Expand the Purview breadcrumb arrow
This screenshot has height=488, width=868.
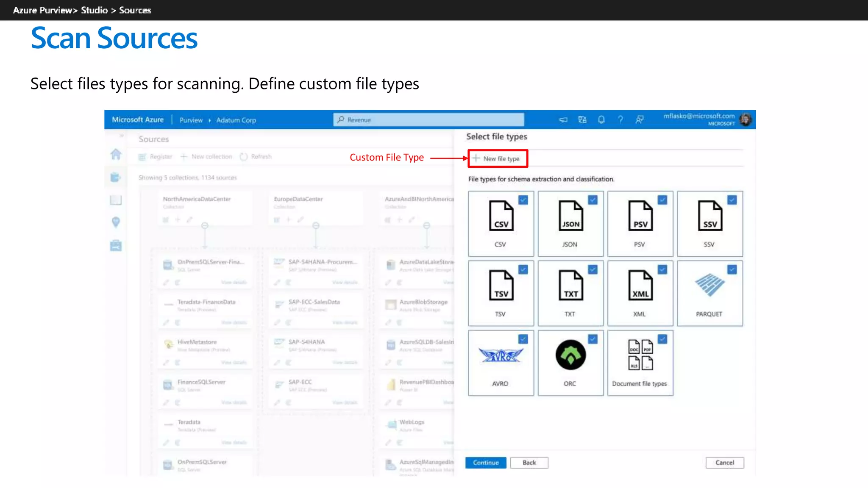[x=209, y=120]
